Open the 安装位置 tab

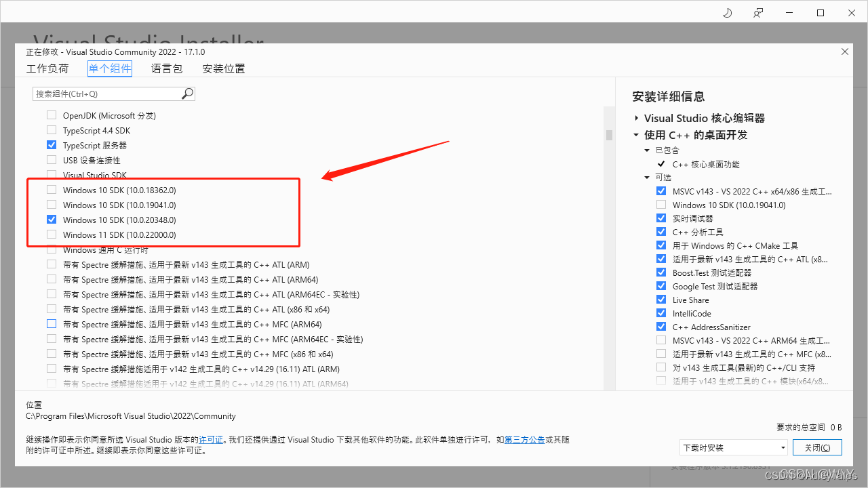click(x=224, y=68)
